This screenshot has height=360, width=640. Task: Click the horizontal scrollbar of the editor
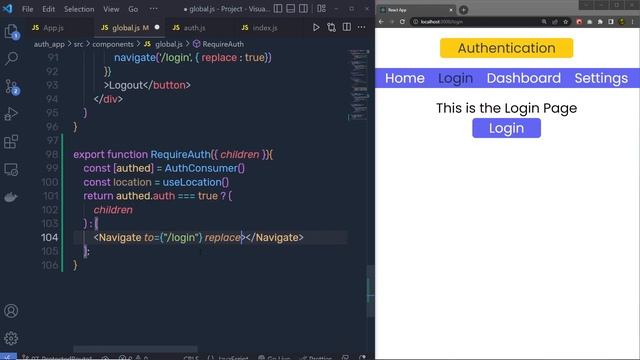click(x=135, y=349)
